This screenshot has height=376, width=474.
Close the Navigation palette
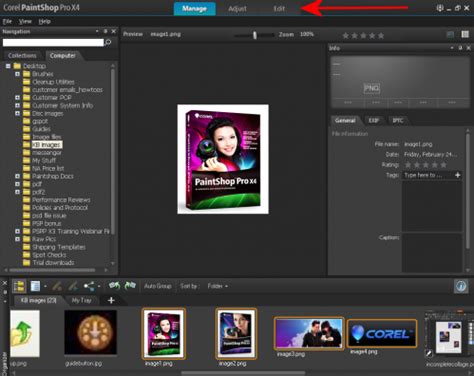[x=114, y=31]
